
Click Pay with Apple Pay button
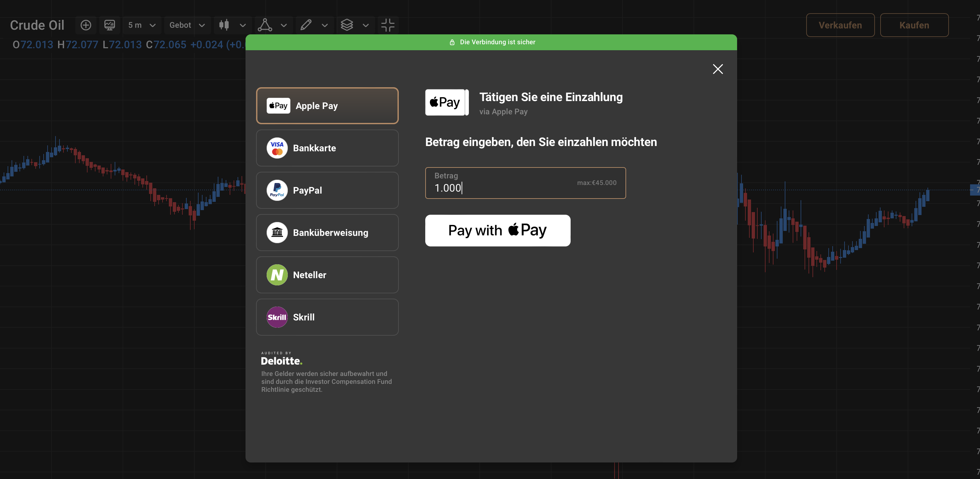498,230
